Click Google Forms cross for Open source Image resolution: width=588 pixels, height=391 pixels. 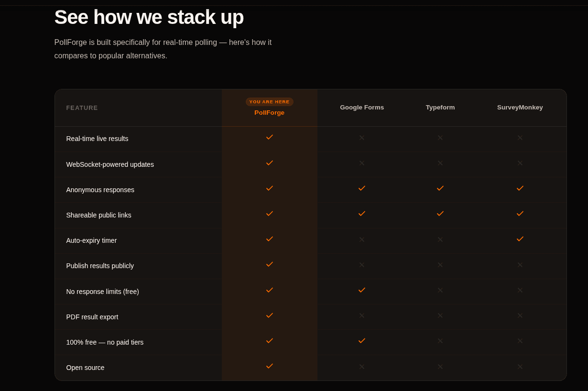point(362,367)
